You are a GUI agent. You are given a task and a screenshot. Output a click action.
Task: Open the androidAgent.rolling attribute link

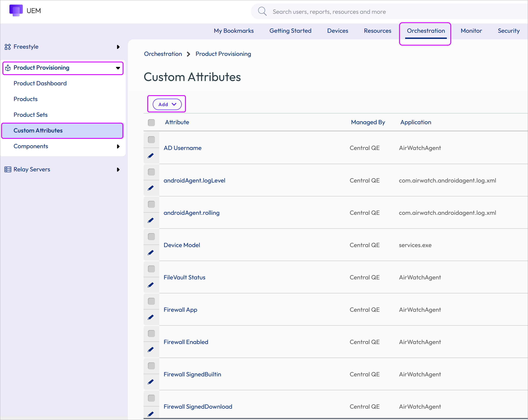191,213
